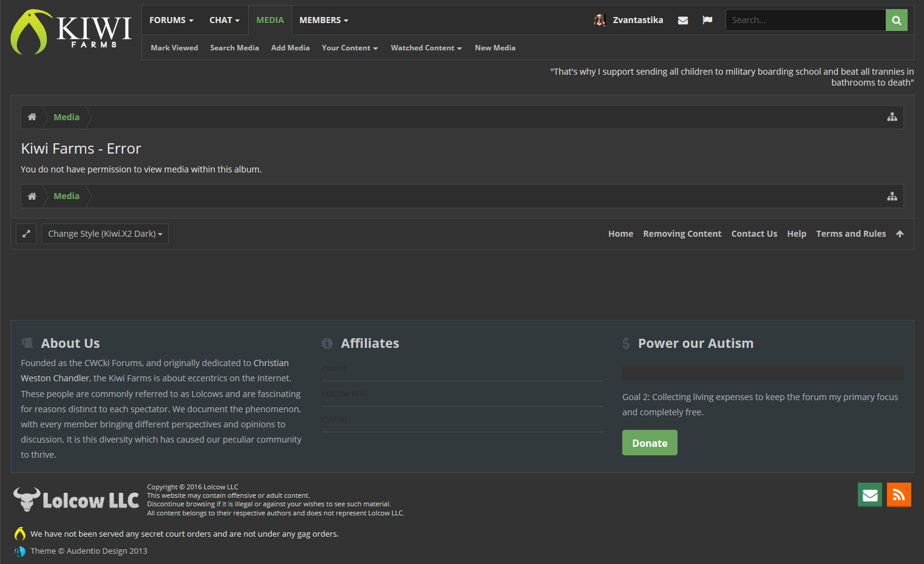The image size is (924, 564).
Task: Click the Home link in the footer
Action: point(620,234)
